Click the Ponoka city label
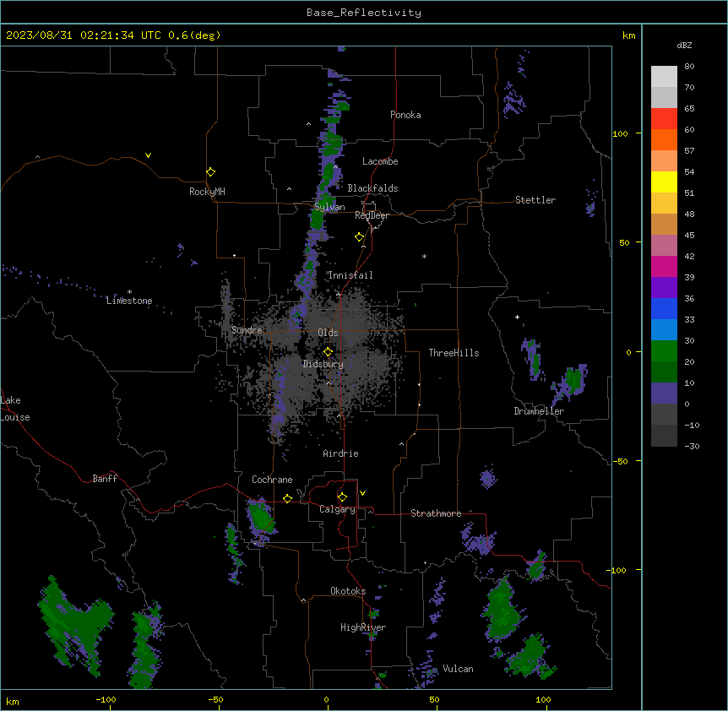Screen dimensions: 728x711 (x=405, y=115)
